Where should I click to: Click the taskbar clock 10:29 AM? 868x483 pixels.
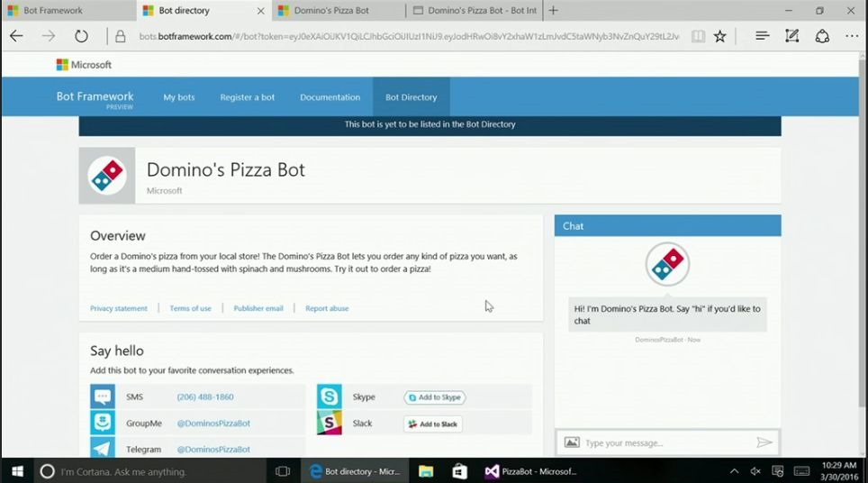click(839, 470)
